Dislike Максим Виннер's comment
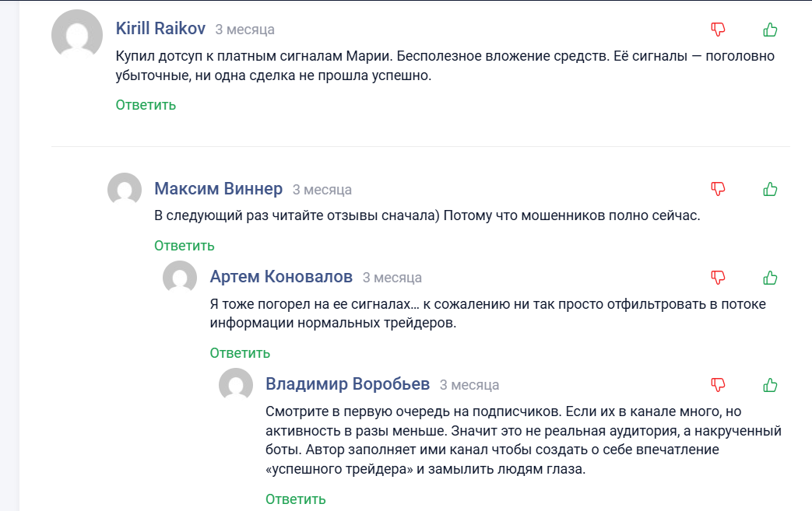The width and height of the screenshot is (812, 511). tap(717, 188)
